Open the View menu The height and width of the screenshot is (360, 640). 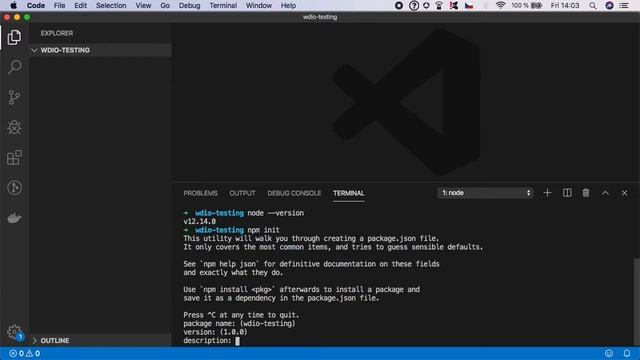tap(143, 6)
